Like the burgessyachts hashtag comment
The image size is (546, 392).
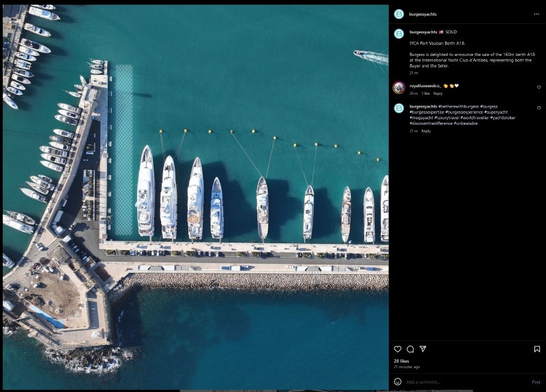coord(538,108)
